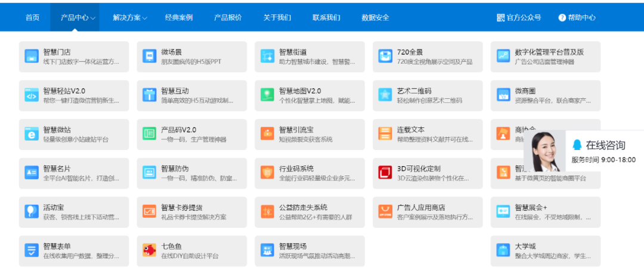Go to the 首页 home tab
644x278 pixels.
tap(32, 18)
